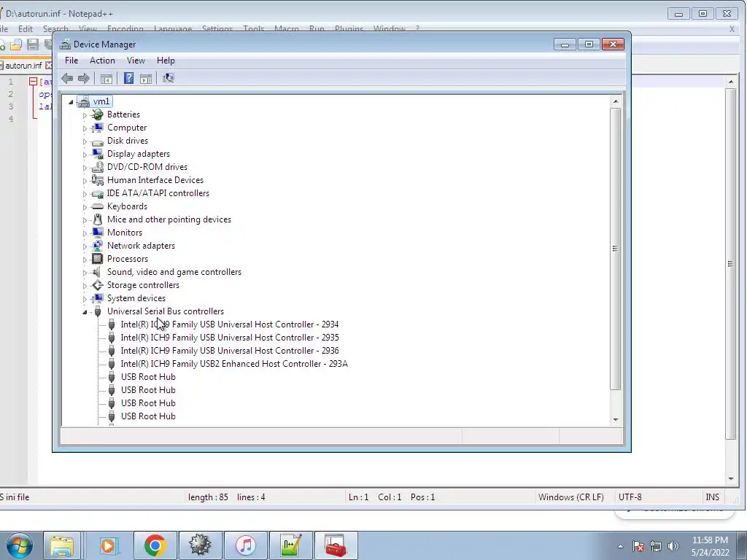Viewport: 747px width, 560px height.
Task: Select Intel ICH9 USB Universal Host Controller - 2936
Action: click(x=230, y=351)
